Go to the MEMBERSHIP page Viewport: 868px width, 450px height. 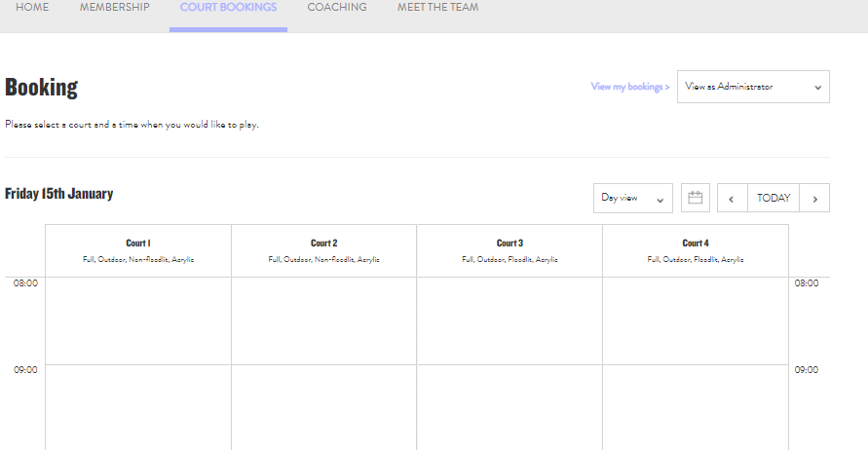(114, 8)
